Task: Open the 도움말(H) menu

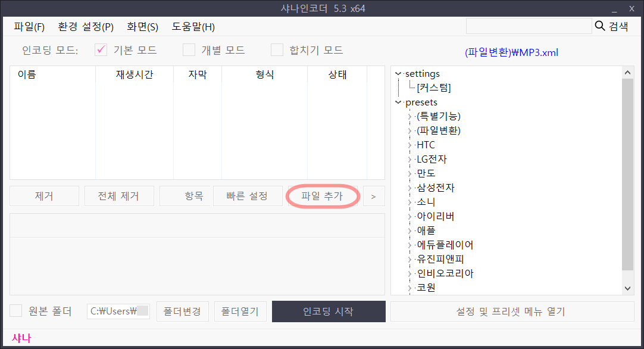Action: [193, 27]
